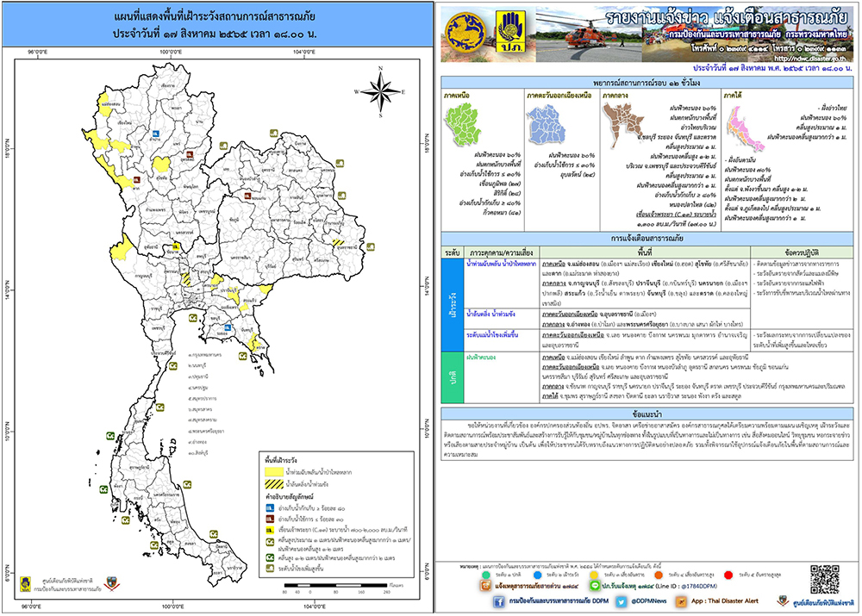
Task: Click the QR code in the footer
Action: click(825, 579)
